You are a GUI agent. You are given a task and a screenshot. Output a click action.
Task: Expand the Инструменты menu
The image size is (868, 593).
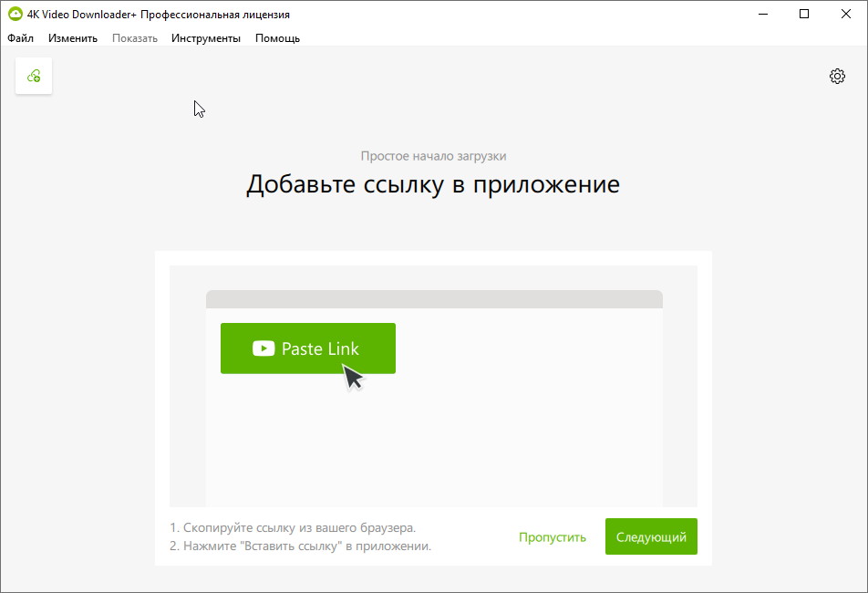(206, 38)
